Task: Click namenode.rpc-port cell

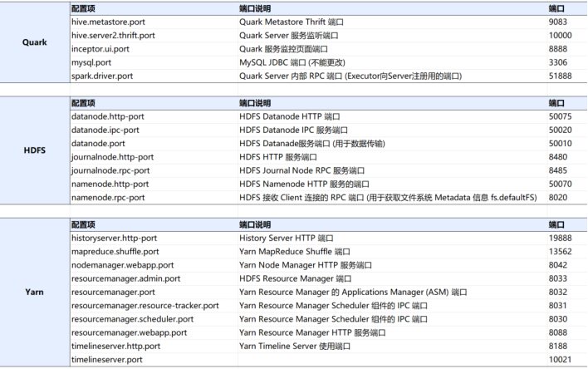Action: (154, 198)
